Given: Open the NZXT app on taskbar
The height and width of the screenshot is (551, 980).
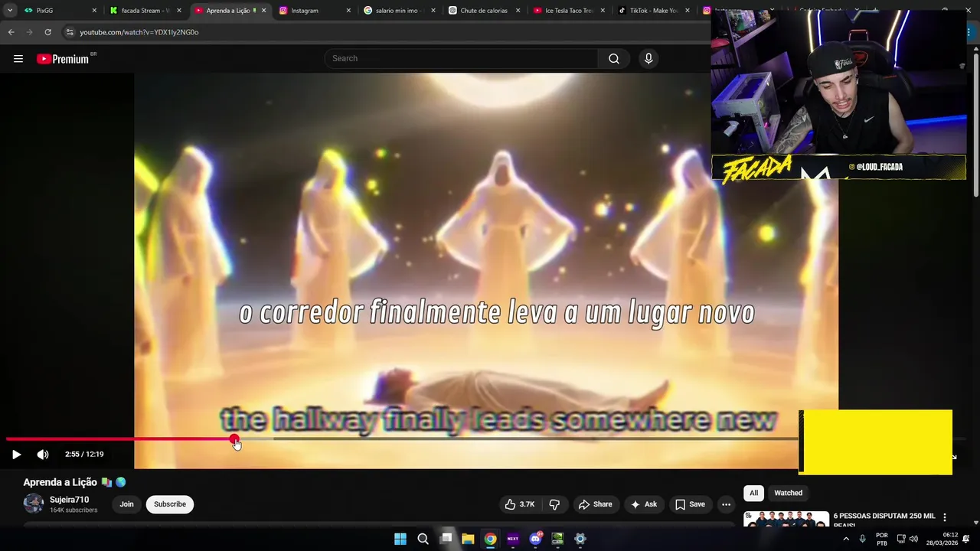Looking at the screenshot, I should tap(513, 539).
